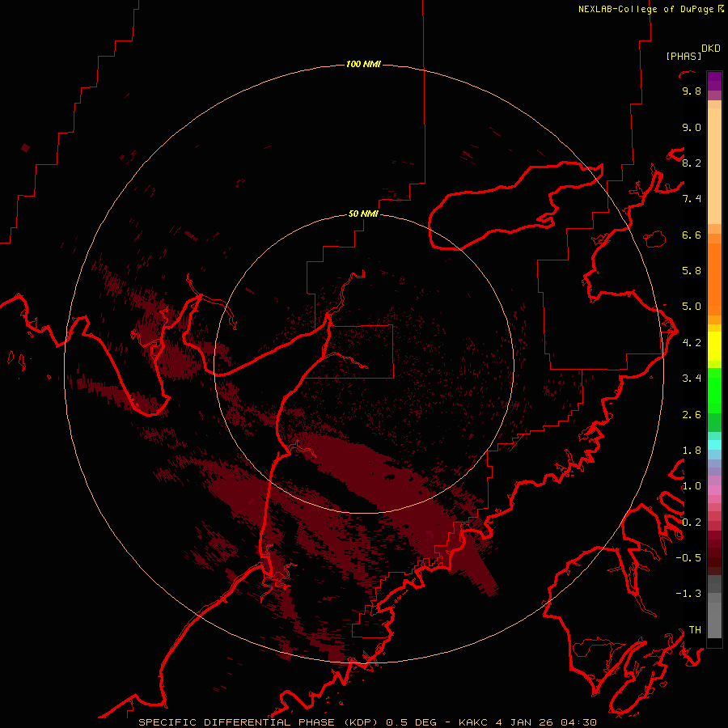Pick the yellow segment beside 4.2
The width and height of the screenshot is (728, 728).
[x=714, y=346]
